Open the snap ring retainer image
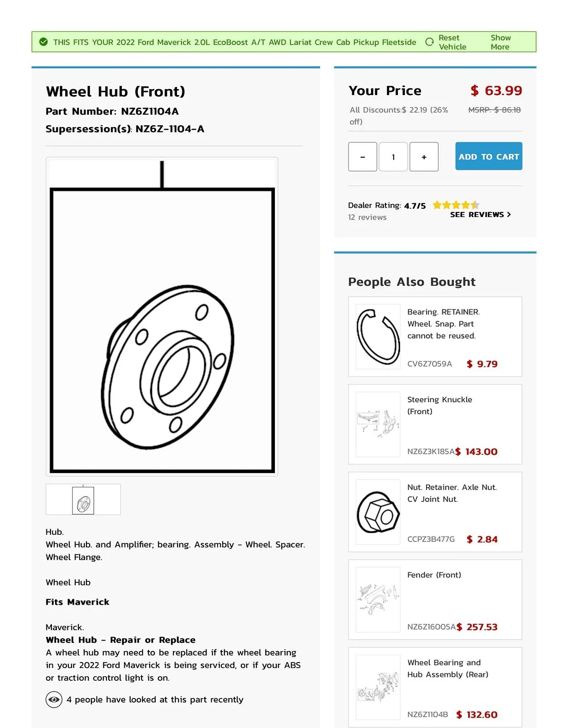 pyautogui.click(x=378, y=336)
